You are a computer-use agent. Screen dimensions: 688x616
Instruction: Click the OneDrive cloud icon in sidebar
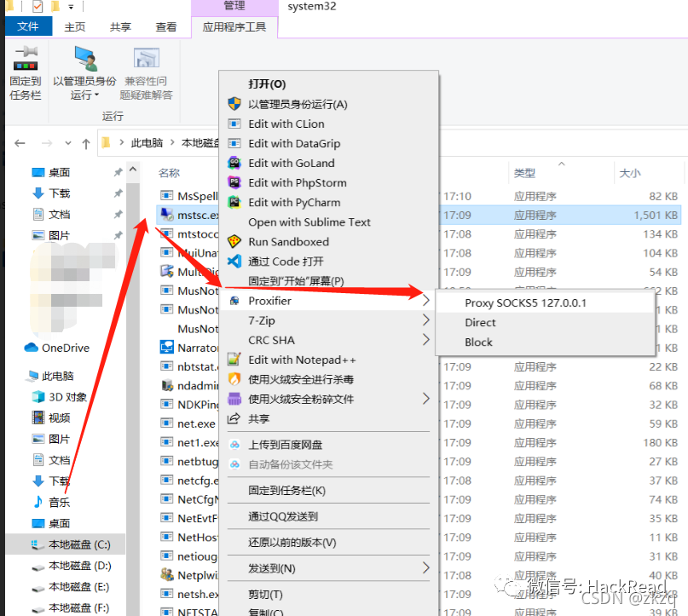32,348
